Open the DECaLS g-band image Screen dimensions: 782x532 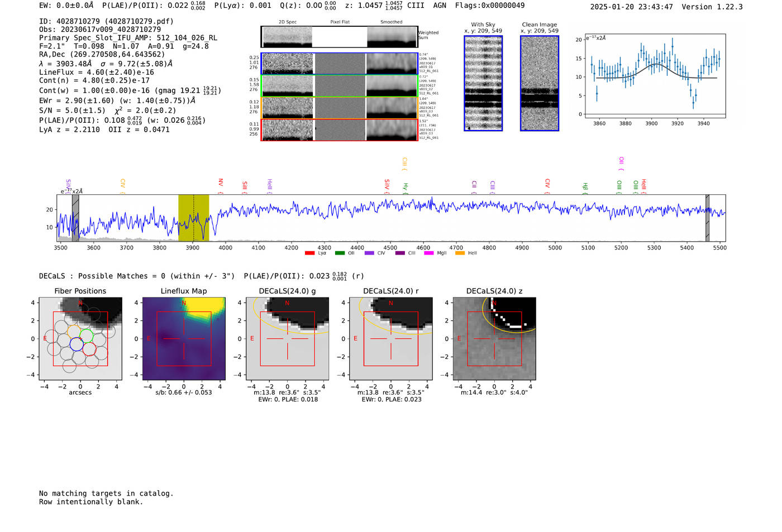click(288, 339)
